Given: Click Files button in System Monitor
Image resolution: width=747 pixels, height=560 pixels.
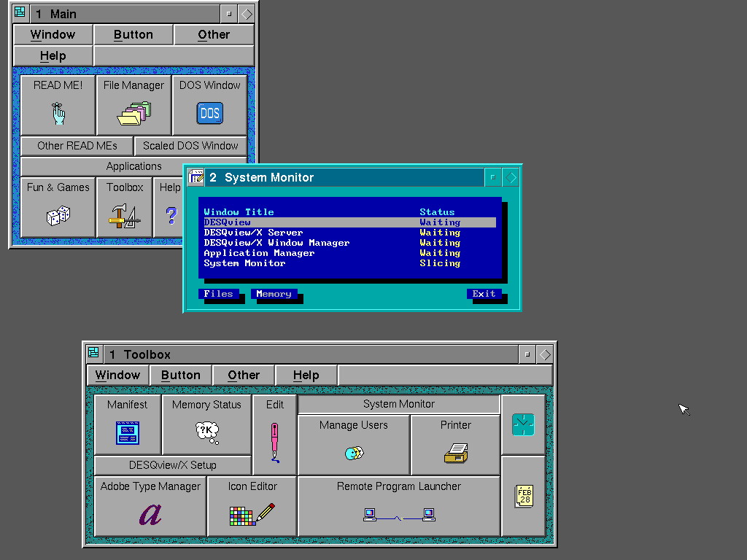Looking at the screenshot, I should click(x=219, y=294).
